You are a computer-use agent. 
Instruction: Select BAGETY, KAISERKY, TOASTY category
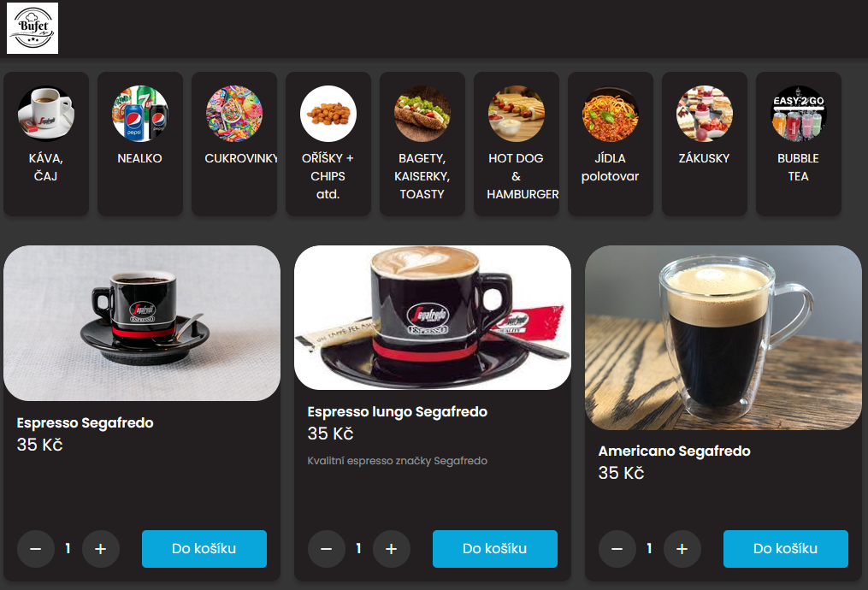click(422, 144)
